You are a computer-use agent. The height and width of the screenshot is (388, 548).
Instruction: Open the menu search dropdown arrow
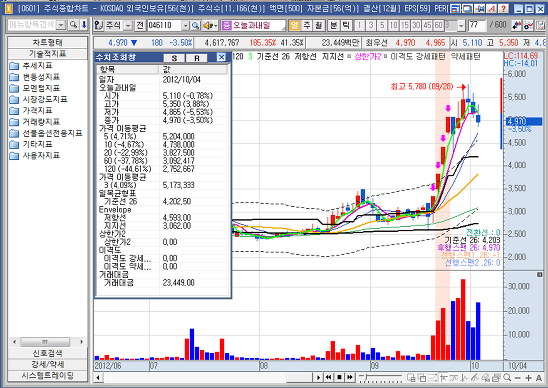(61, 25)
